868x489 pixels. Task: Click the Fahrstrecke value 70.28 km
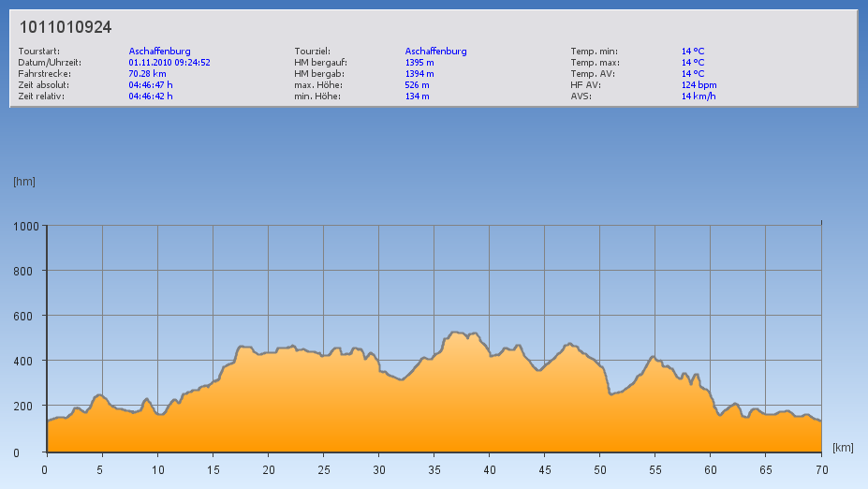[x=147, y=74]
